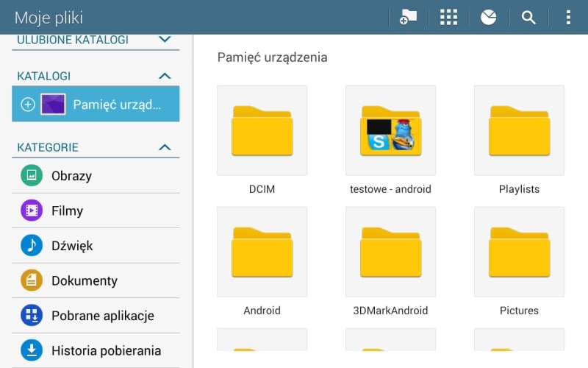Open the Filmy category

96,210
